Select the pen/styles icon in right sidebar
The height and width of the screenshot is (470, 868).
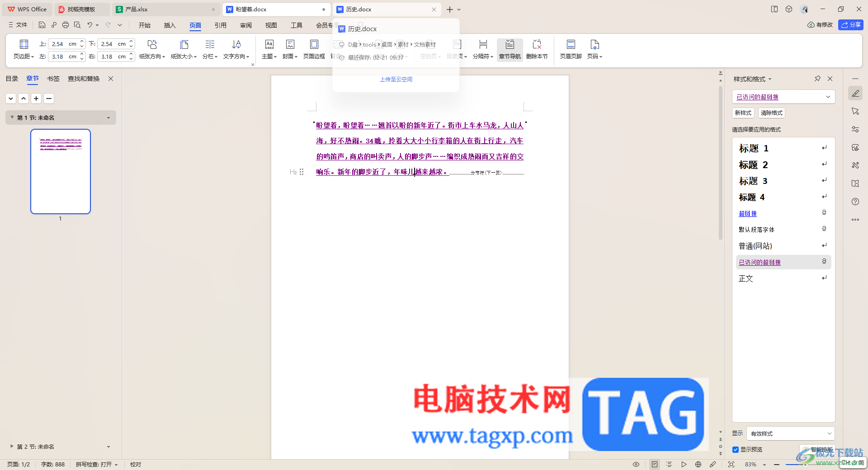[855, 94]
